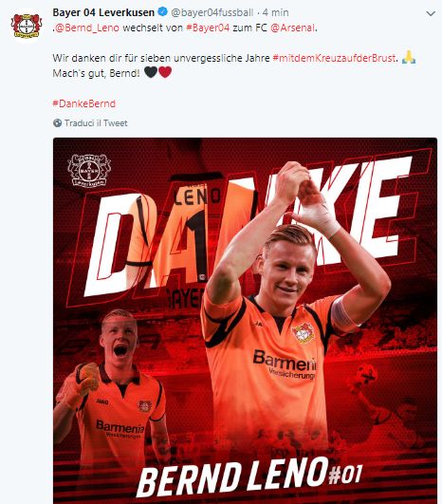Viewport: 442px width, 504px height.
Task: Click the praying hands emoji
Action: (409, 58)
